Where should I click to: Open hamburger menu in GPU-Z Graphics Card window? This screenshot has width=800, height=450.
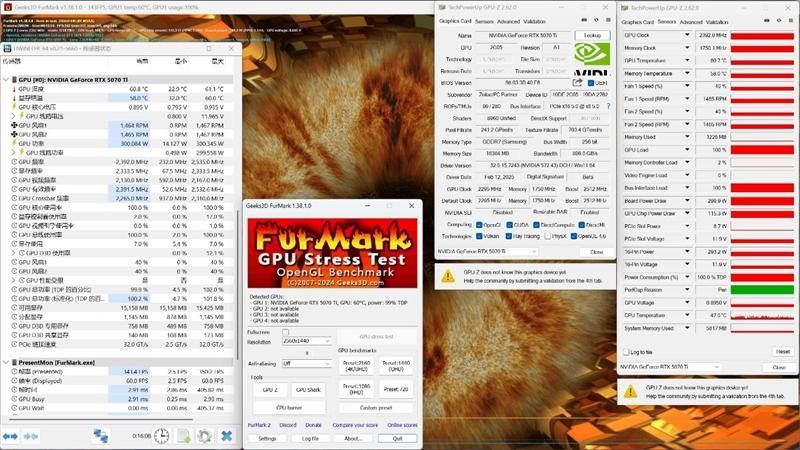pos(608,20)
